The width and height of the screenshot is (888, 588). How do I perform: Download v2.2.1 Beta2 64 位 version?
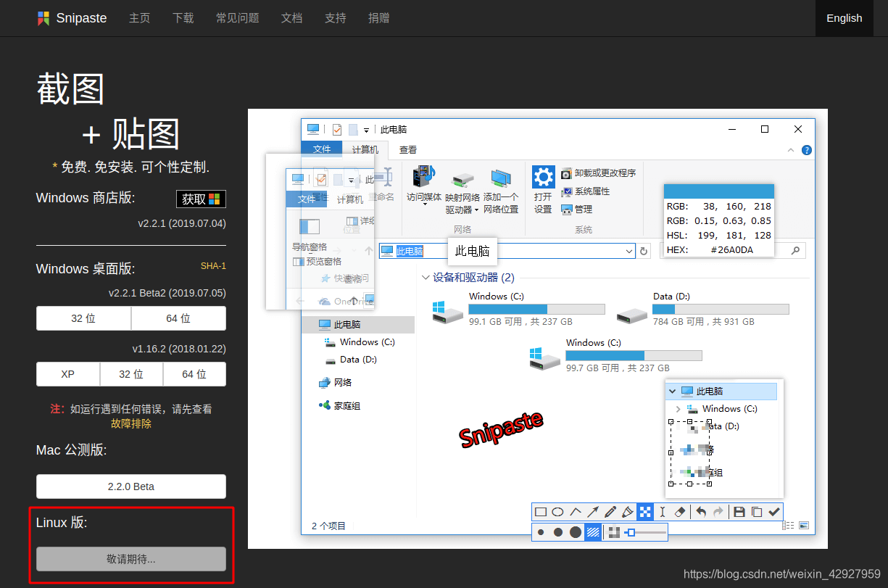point(178,318)
